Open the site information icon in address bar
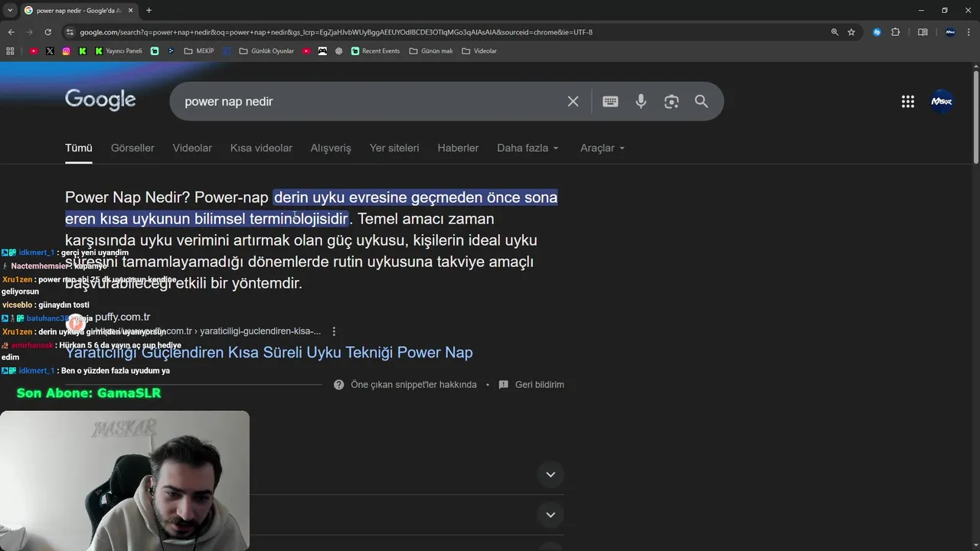 [x=70, y=32]
